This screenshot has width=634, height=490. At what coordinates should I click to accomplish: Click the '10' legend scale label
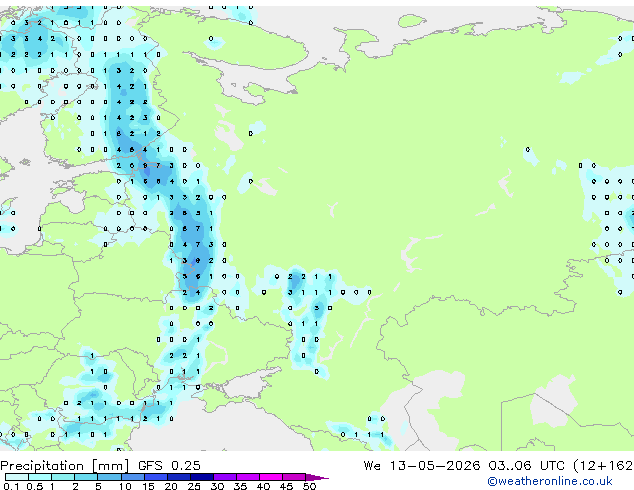(x=125, y=486)
